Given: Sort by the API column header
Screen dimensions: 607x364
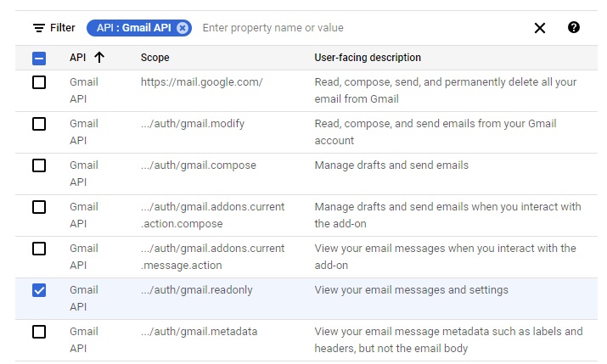Looking at the screenshot, I should pyautogui.click(x=77, y=58).
